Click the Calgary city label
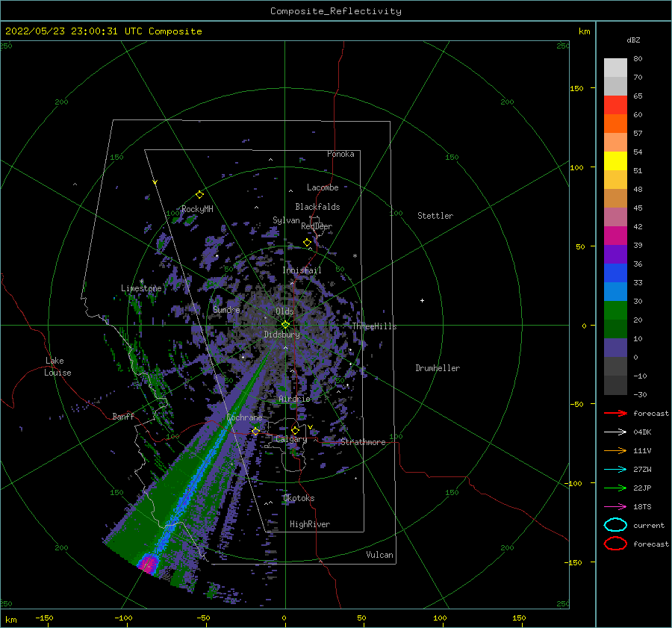Image resolution: width=672 pixels, height=628 pixels. click(291, 439)
